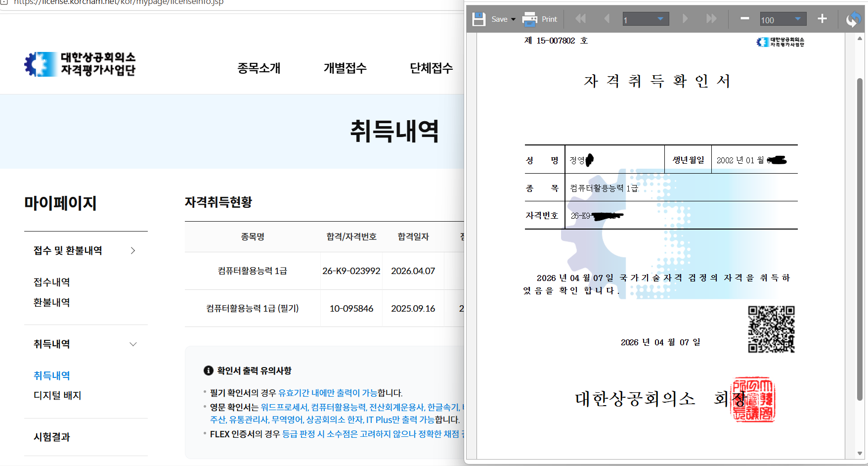868x466 pixels.
Task: Go to first page of document
Action: click(580, 19)
